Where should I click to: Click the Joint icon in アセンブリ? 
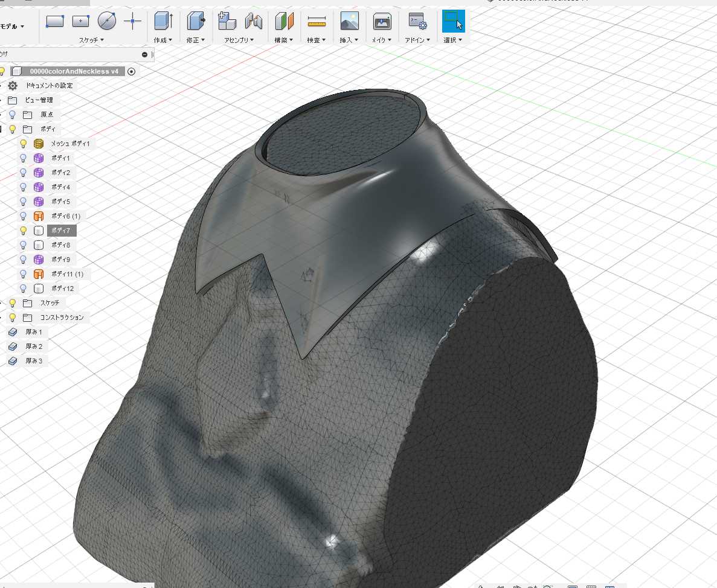click(254, 21)
